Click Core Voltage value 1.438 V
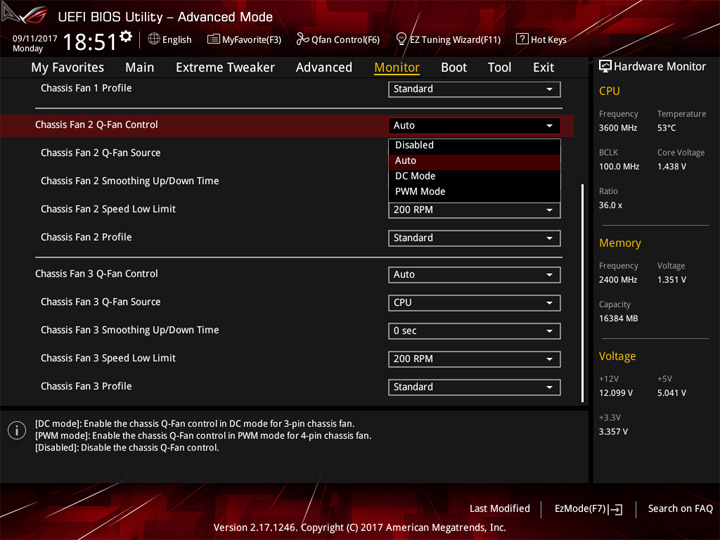 [x=671, y=166]
